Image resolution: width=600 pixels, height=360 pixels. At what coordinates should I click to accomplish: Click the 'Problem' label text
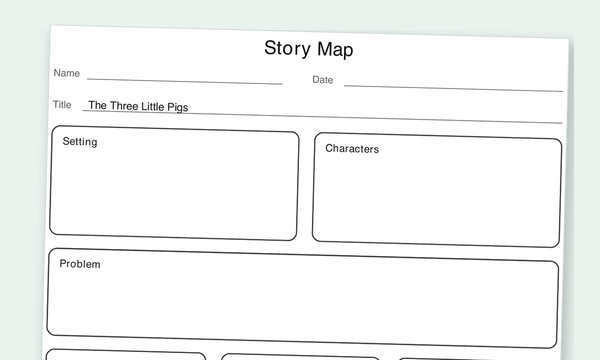point(80,264)
